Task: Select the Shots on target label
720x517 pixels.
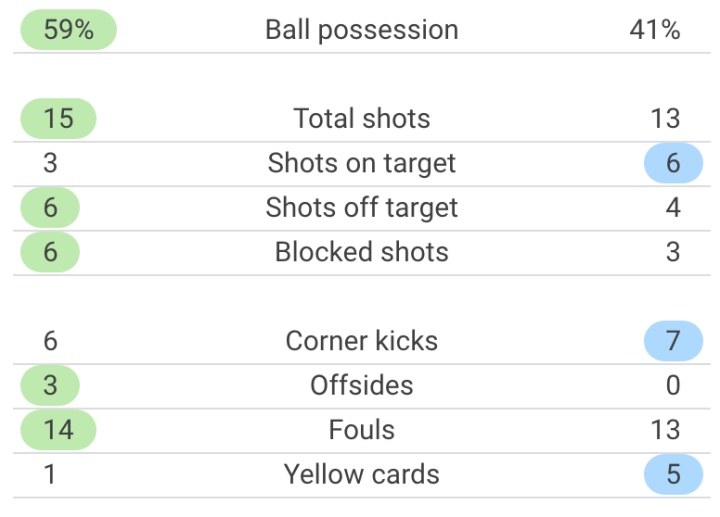Action: (361, 164)
